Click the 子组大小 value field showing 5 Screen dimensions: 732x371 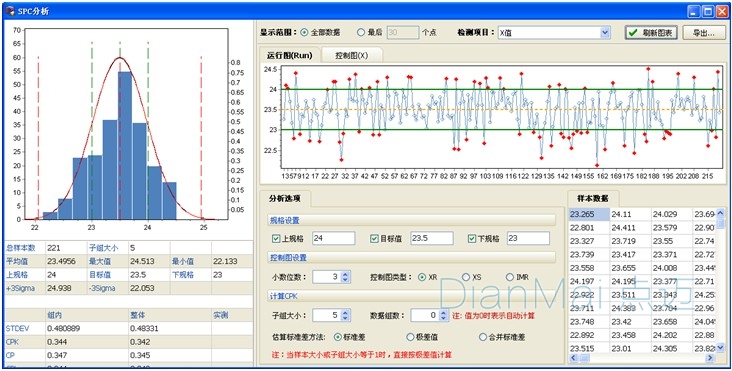[327, 315]
